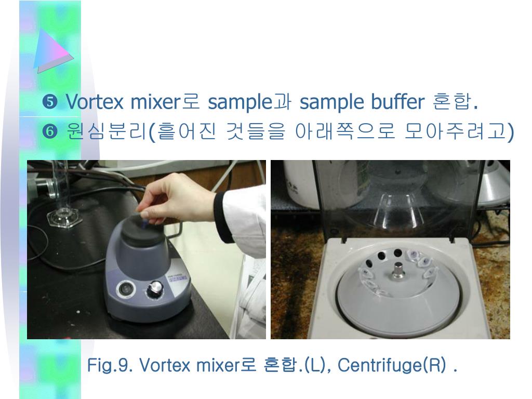The height and width of the screenshot is (399, 532).
Task: Click the Fig.9 caption text
Action: (x=272, y=365)
